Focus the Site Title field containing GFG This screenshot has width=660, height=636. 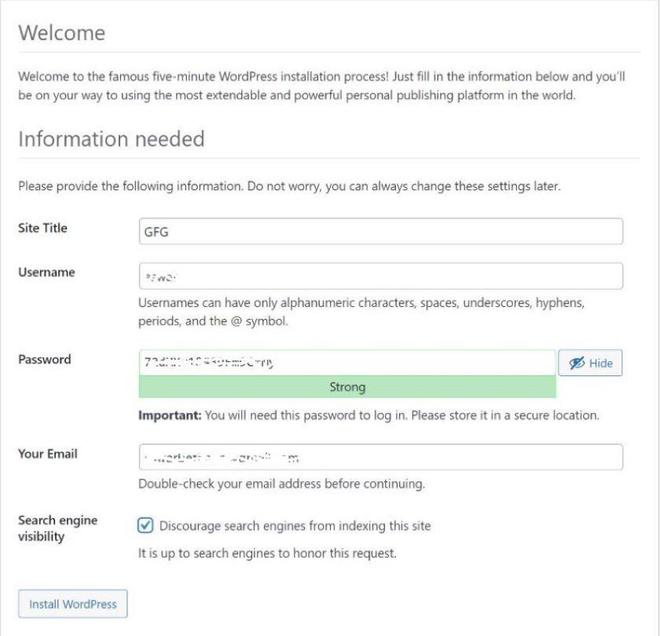pyautogui.click(x=381, y=231)
